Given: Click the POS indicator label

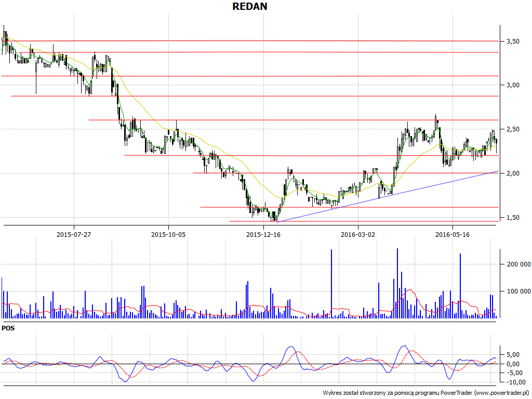Looking at the screenshot, I should [x=8, y=328].
